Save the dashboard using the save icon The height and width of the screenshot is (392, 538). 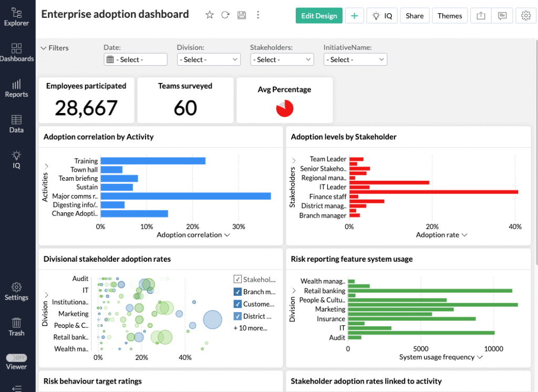(x=241, y=15)
